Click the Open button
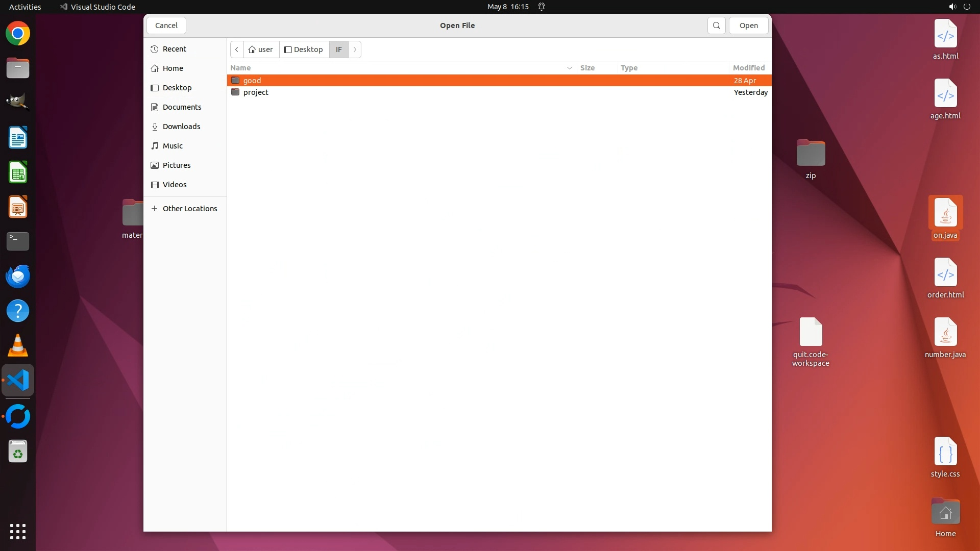 [x=748, y=26]
